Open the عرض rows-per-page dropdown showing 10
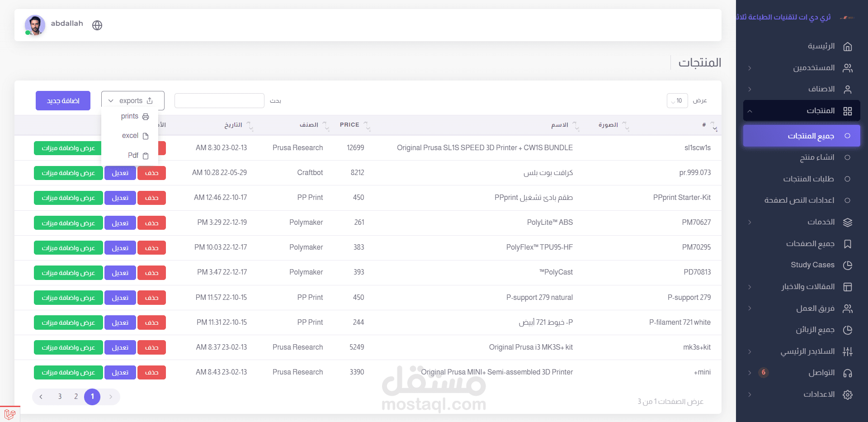Image resolution: width=868 pixels, height=422 pixels. 677,101
